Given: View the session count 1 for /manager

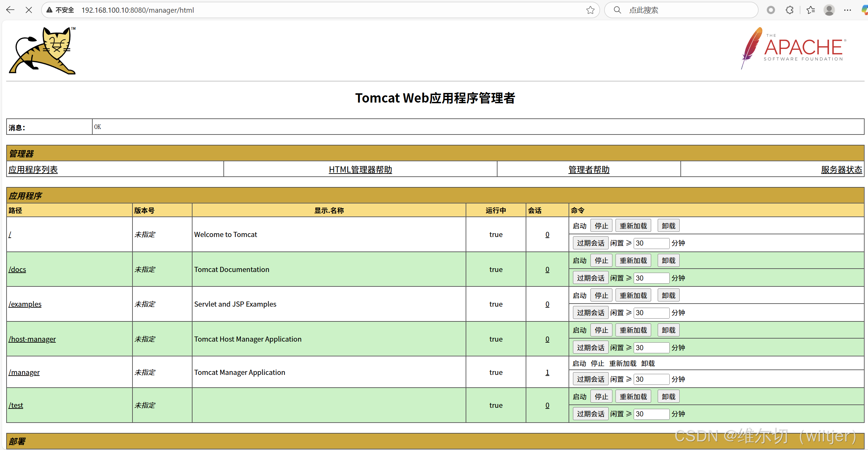Looking at the screenshot, I should tap(547, 372).
